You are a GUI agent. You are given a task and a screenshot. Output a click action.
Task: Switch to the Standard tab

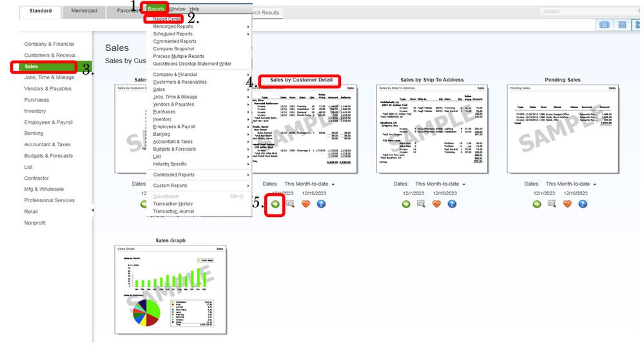pyautogui.click(x=41, y=11)
